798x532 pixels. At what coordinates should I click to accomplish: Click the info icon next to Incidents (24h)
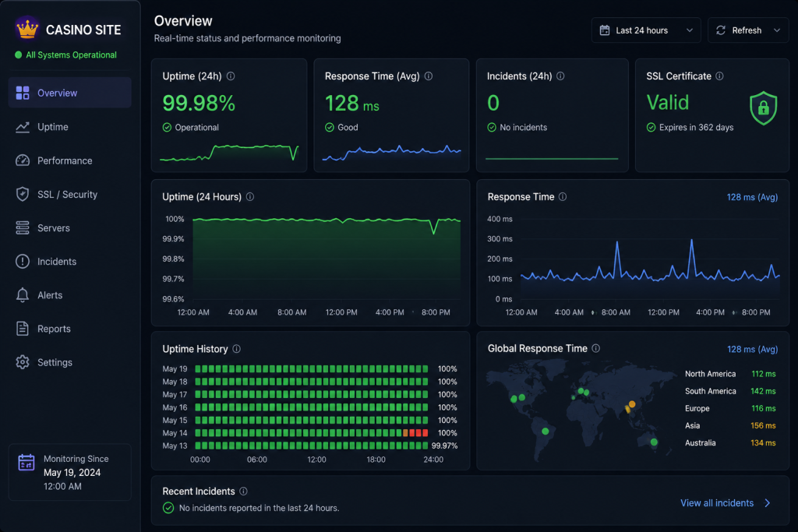(560, 76)
